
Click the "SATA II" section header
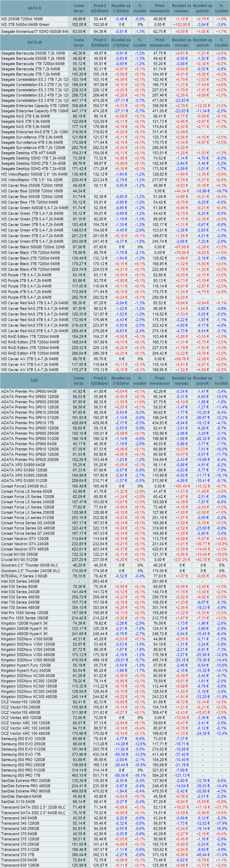click(x=34, y=8)
